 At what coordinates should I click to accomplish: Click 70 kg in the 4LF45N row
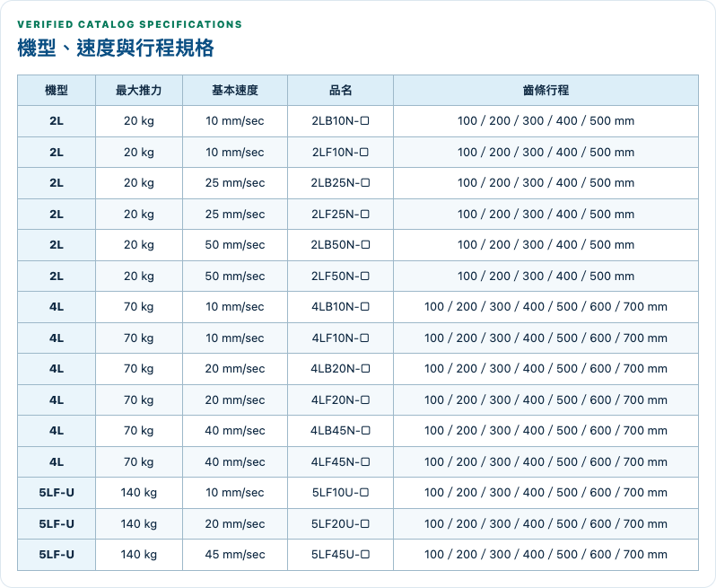[139, 462]
